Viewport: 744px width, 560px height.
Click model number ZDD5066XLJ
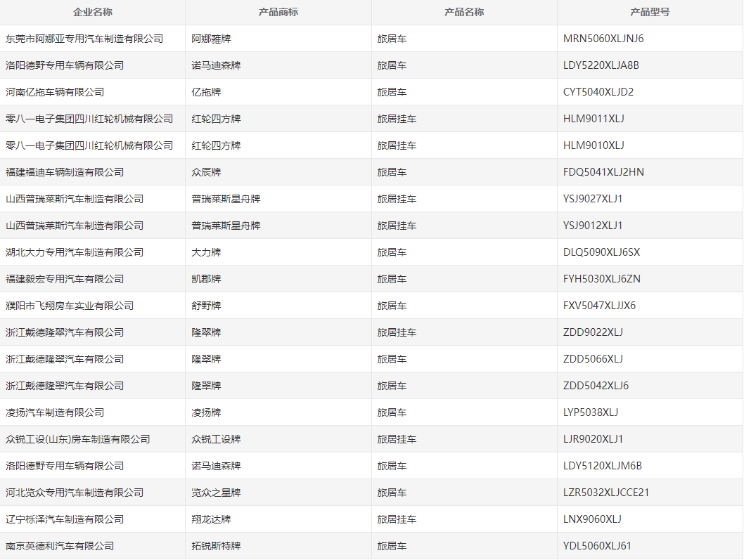pyautogui.click(x=593, y=359)
